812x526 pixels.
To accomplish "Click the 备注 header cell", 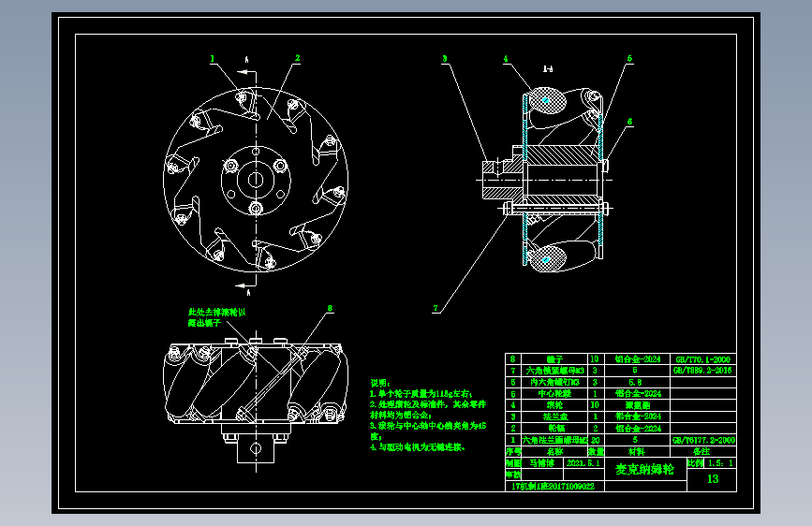I will click(701, 451).
